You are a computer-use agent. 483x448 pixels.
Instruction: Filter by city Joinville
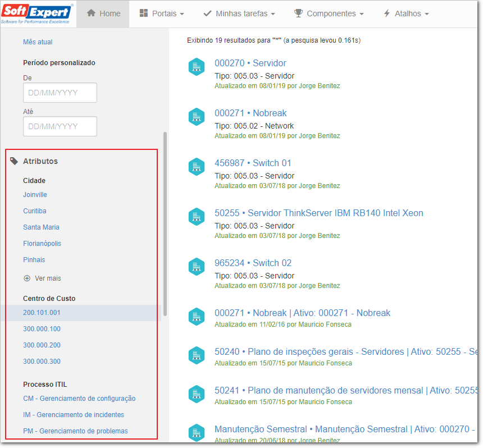pyautogui.click(x=35, y=195)
